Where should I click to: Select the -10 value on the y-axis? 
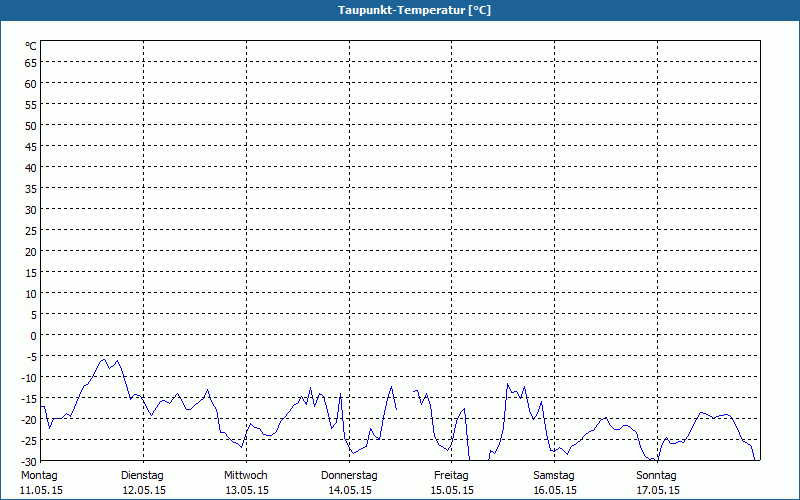(x=29, y=378)
